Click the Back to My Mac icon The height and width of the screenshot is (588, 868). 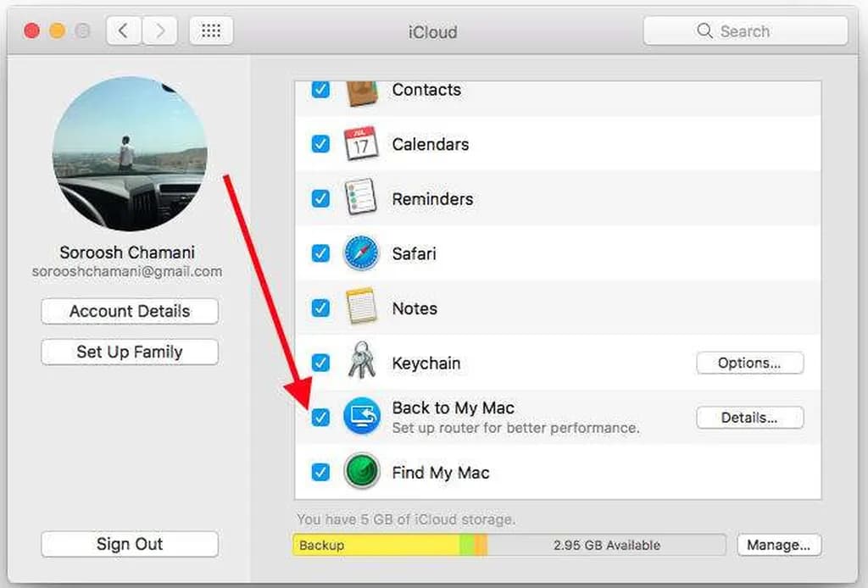[362, 417]
